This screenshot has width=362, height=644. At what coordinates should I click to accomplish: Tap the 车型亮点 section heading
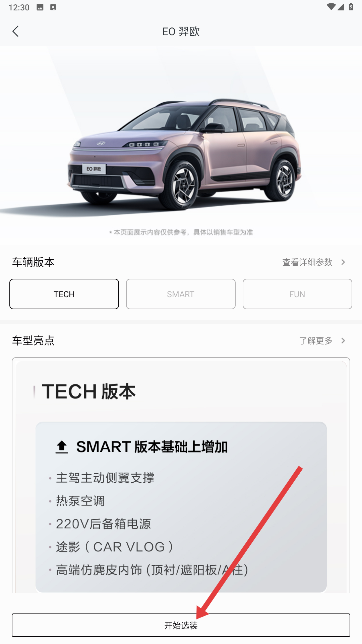[x=33, y=341]
